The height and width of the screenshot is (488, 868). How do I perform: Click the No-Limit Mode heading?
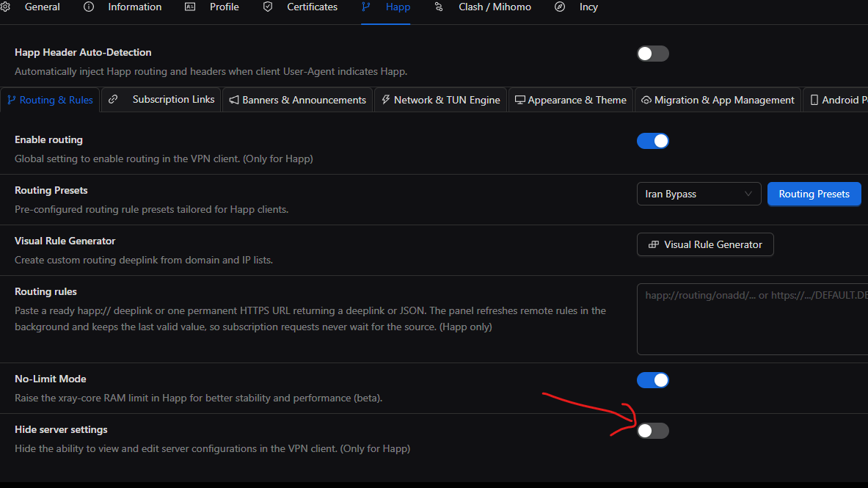click(51, 379)
